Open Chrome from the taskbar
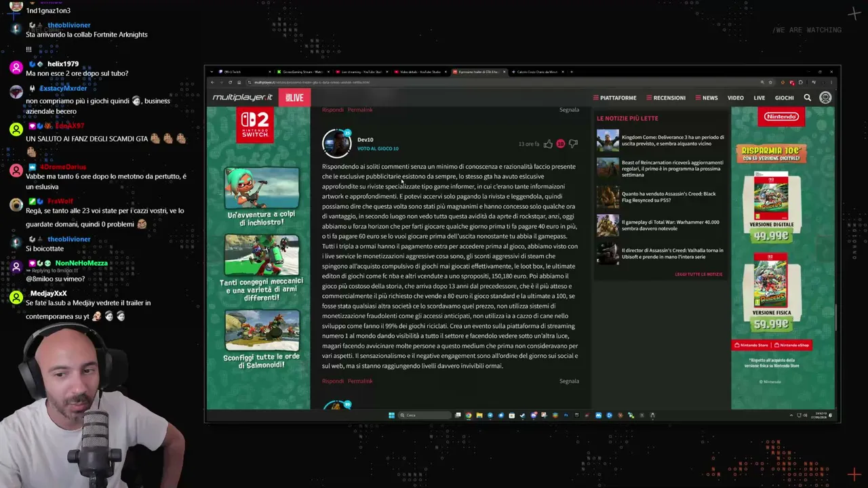The image size is (868, 488). (468, 415)
